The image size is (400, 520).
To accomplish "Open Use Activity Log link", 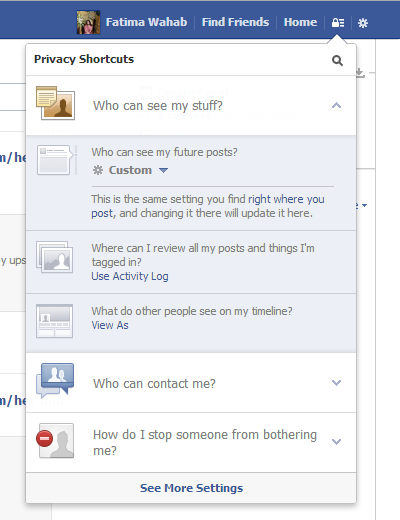I will (x=130, y=276).
